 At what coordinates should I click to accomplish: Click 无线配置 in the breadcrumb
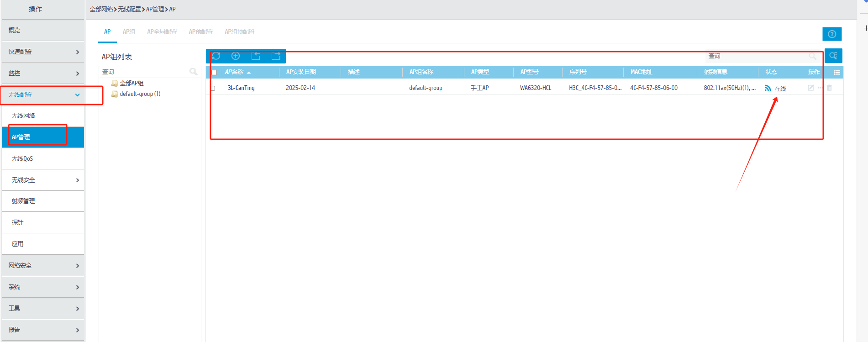click(130, 9)
